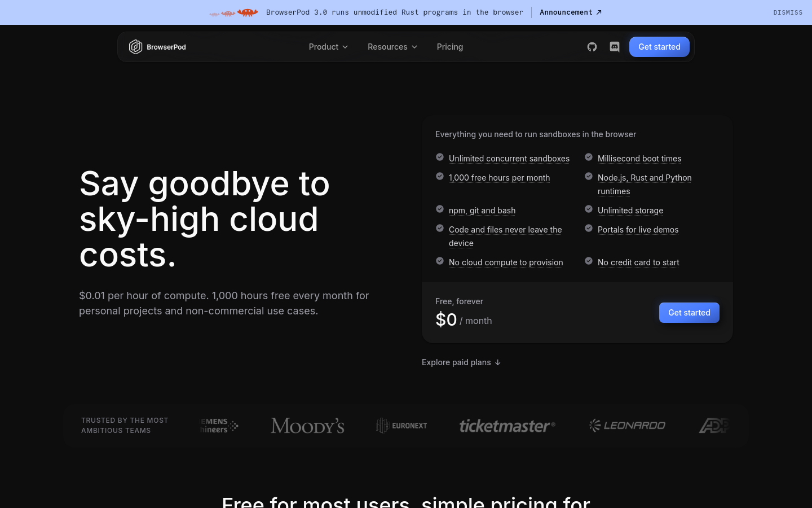This screenshot has height=508, width=812.
Task: Click Get started in the Free, forever card
Action: pos(689,313)
